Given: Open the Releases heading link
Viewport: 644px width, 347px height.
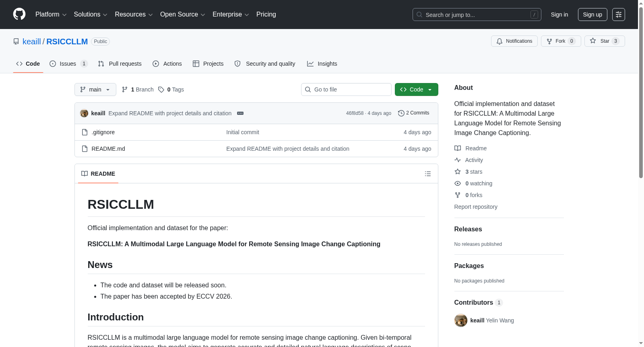Looking at the screenshot, I should point(468,229).
